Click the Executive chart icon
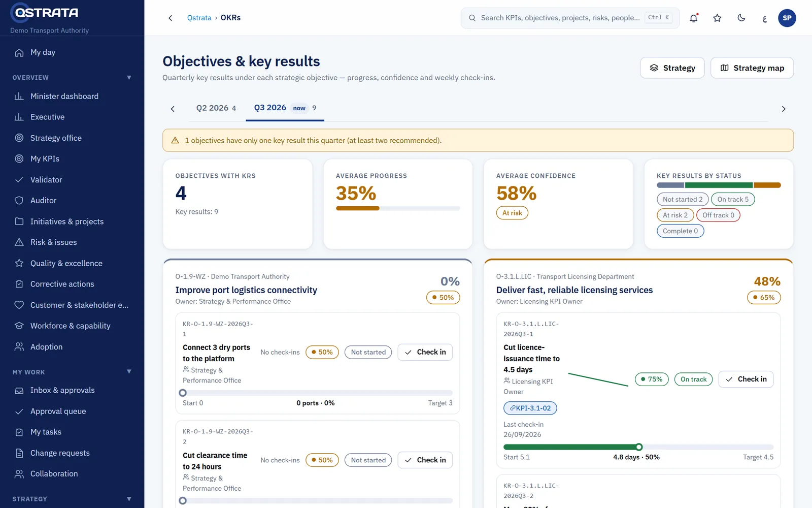 tap(19, 117)
